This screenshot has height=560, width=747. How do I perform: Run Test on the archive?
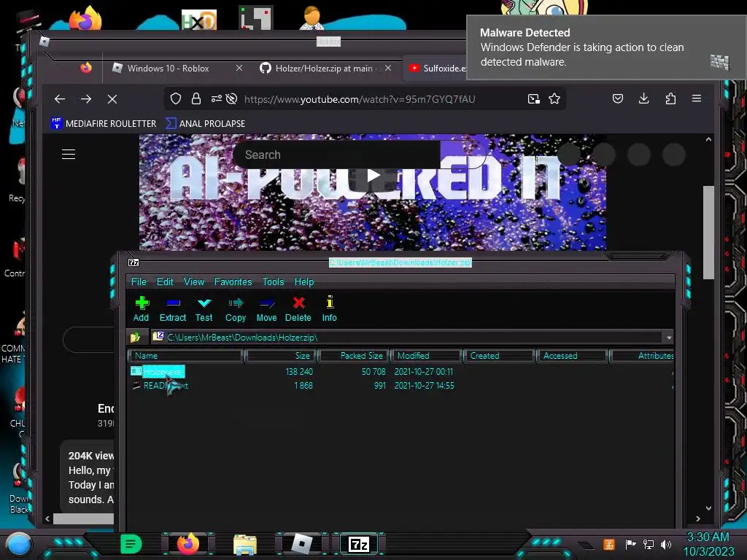pos(204,309)
